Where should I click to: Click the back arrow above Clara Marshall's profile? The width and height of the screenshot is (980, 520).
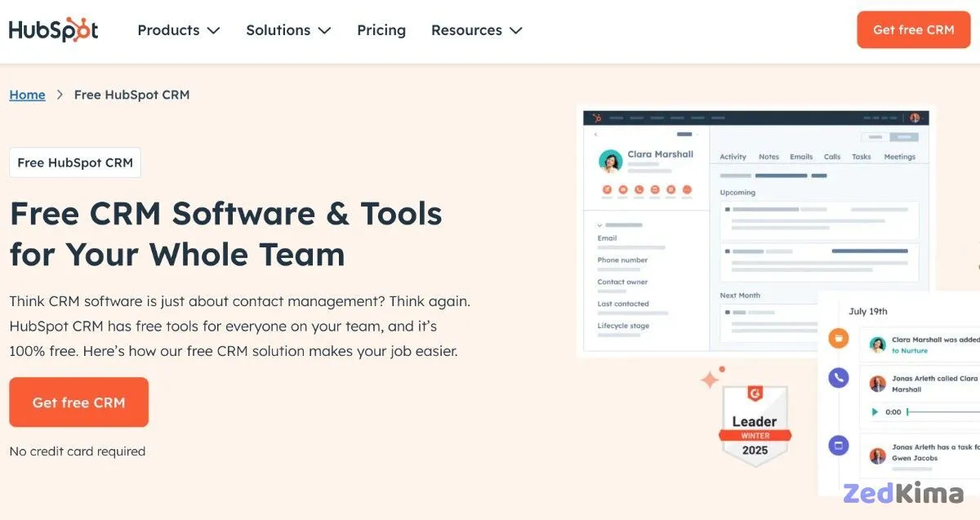pos(595,135)
